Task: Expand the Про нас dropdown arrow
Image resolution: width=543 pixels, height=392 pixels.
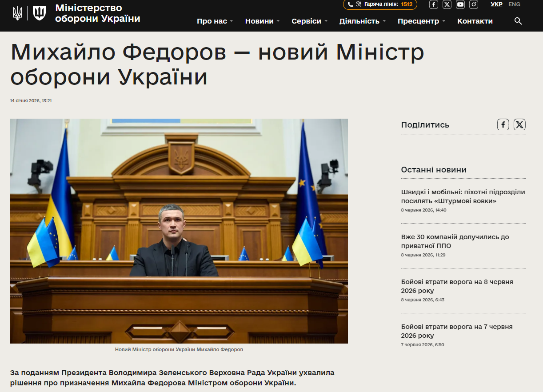Action: (x=232, y=21)
